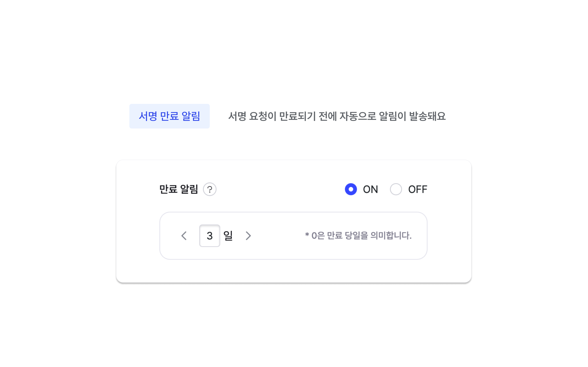The image size is (588, 367).
Task: Click the 만료 알림 setting label
Action: click(178, 189)
